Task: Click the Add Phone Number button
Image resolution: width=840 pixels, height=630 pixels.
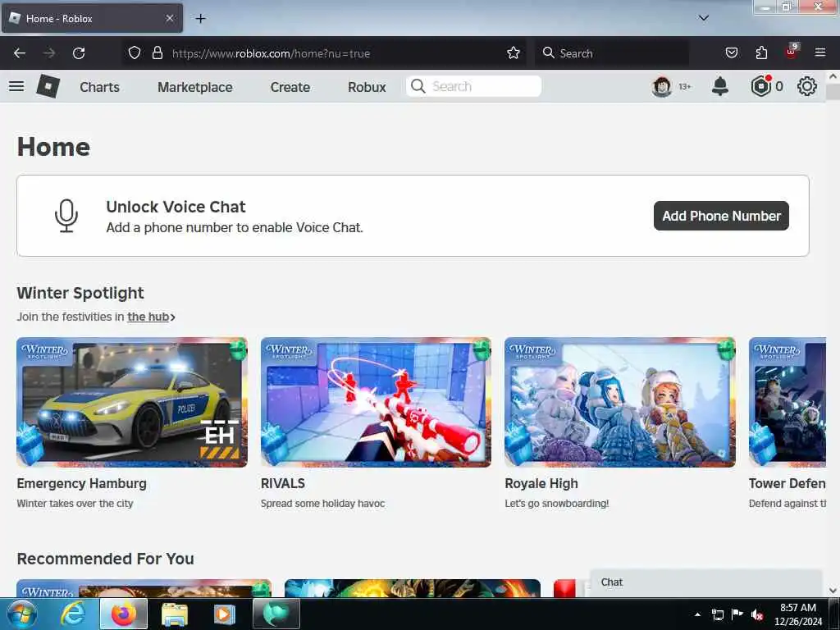Action: click(721, 216)
